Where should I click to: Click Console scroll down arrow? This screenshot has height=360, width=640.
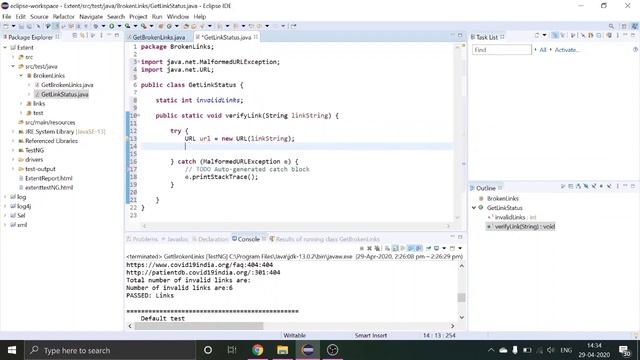point(462,317)
